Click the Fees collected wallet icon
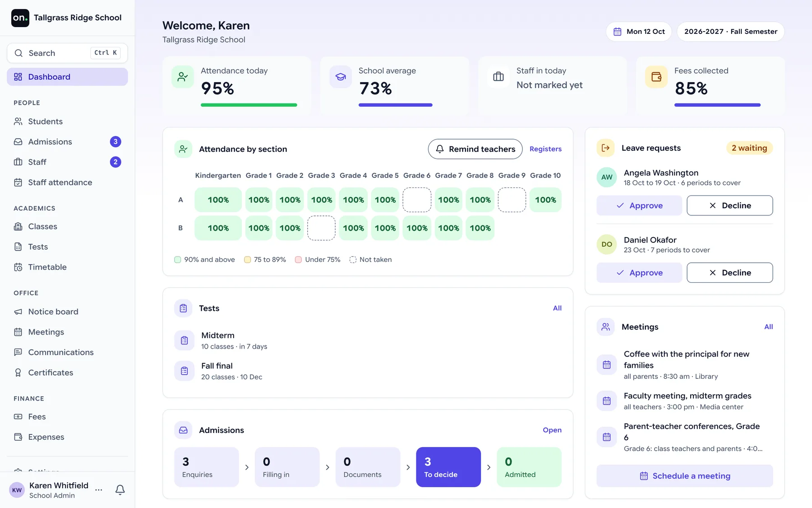The height and width of the screenshot is (508, 812). pos(656,77)
